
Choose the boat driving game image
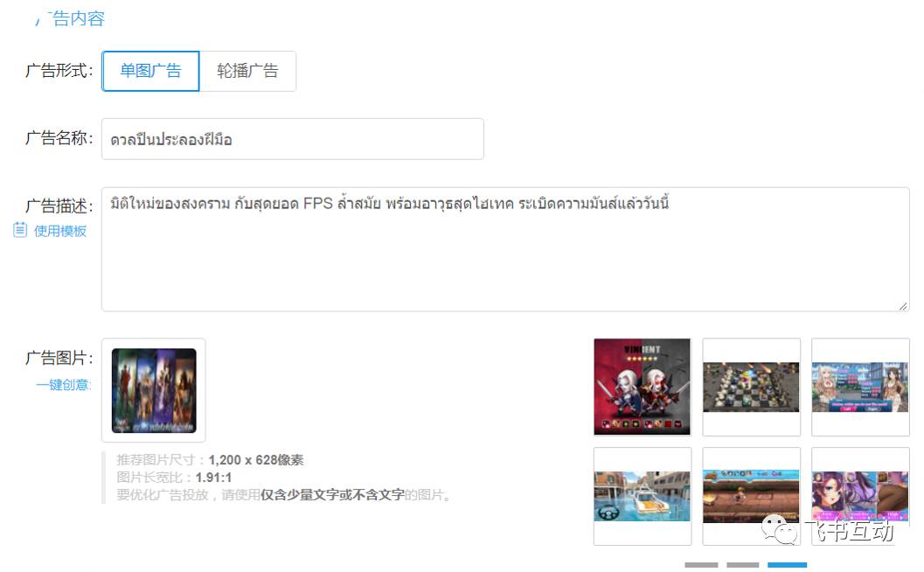[x=643, y=496]
